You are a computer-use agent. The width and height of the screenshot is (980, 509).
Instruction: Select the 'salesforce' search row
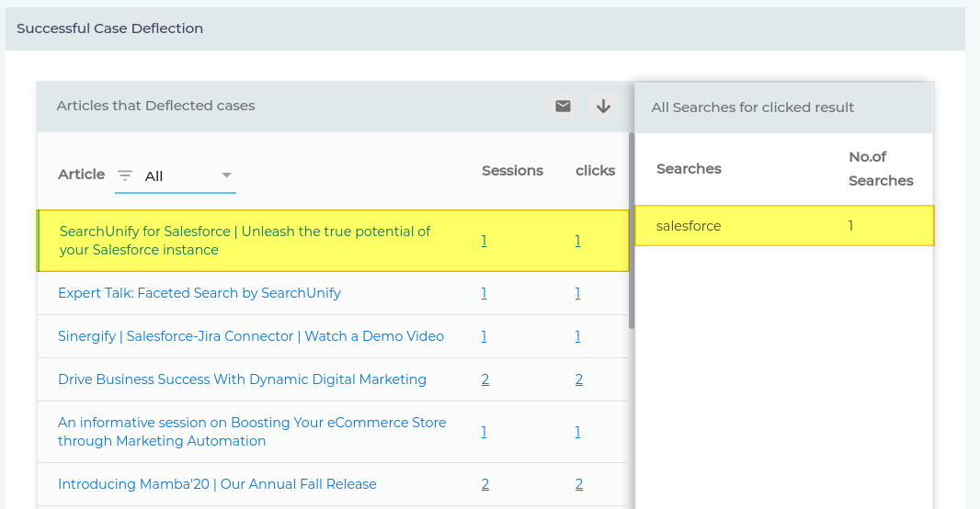[783, 226]
